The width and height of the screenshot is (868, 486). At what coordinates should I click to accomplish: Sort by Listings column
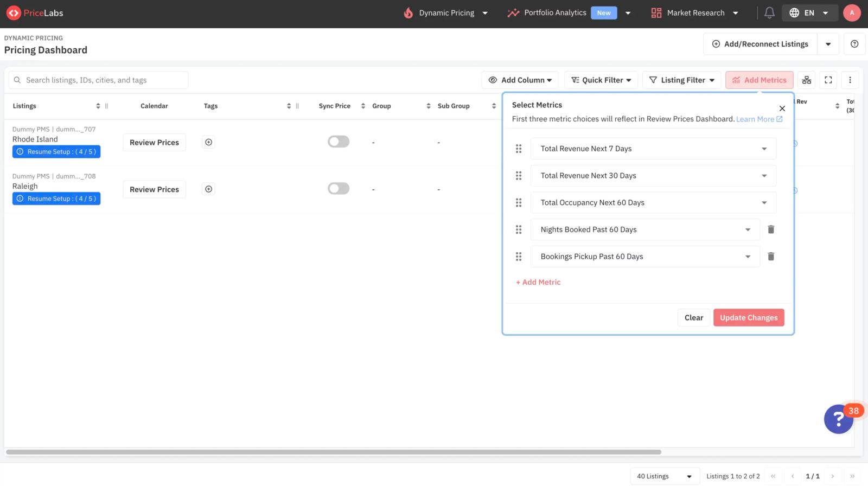98,106
